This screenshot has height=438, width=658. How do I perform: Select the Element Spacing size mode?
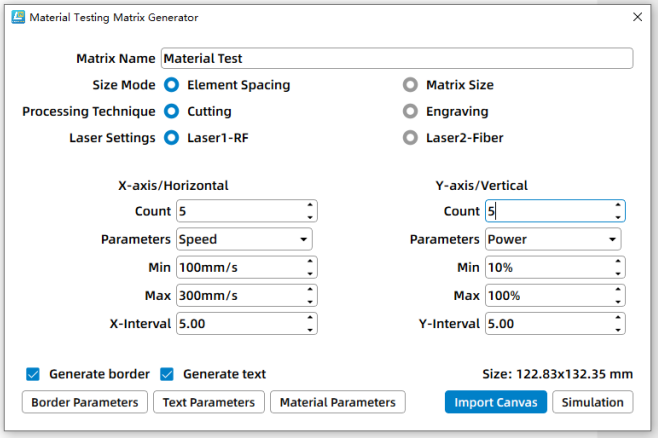pyautogui.click(x=171, y=85)
